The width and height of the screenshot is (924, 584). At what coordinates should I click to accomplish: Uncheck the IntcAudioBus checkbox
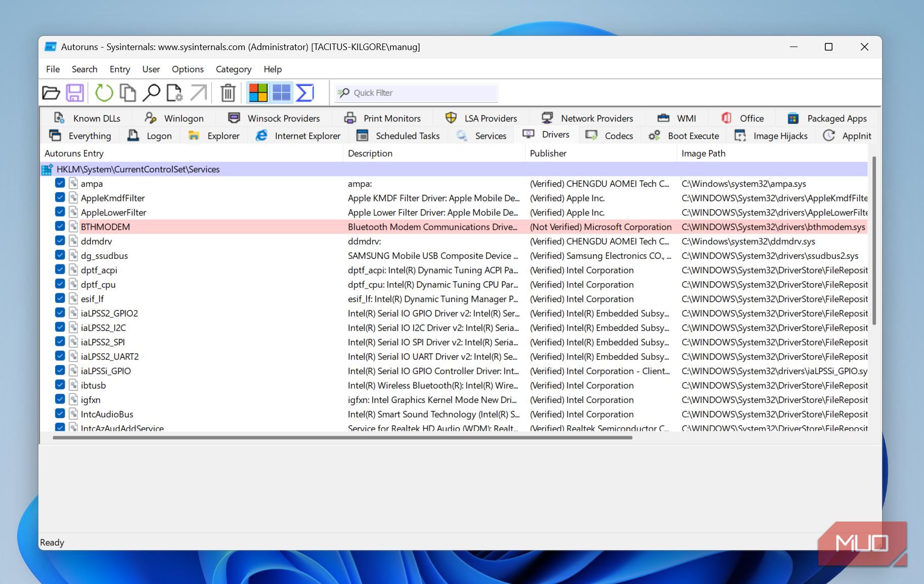[60, 414]
